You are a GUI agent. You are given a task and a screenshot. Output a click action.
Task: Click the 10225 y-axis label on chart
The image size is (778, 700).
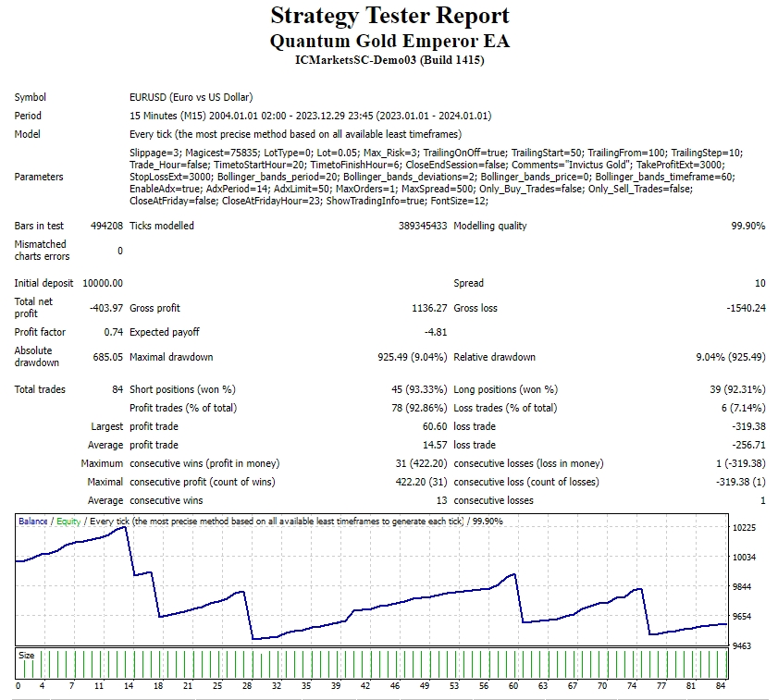pyautogui.click(x=744, y=528)
